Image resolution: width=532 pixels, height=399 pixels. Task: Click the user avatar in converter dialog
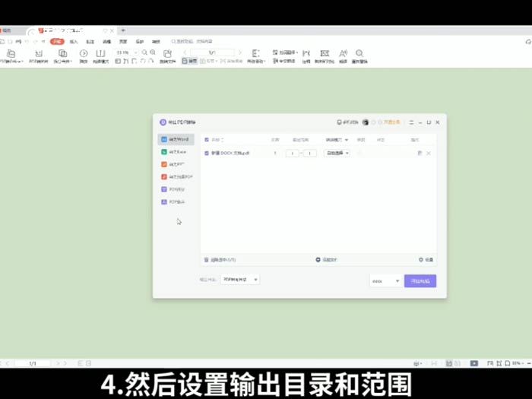coord(366,122)
